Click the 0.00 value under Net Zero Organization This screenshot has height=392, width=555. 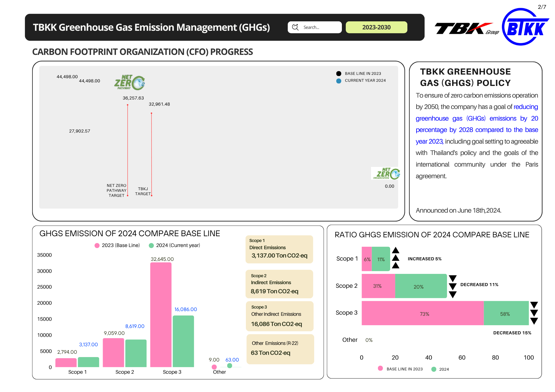(389, 186)
